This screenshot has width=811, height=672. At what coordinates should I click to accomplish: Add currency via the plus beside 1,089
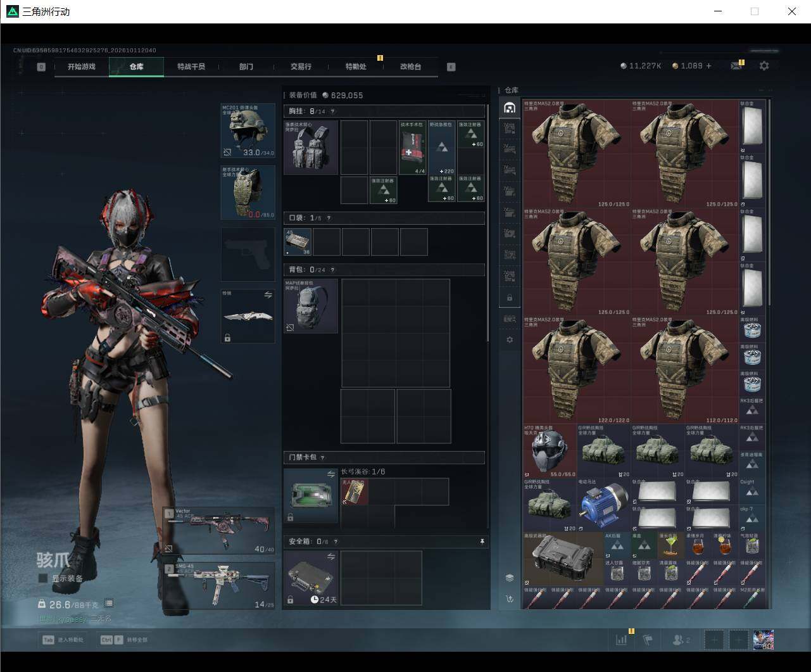click(708, 66)
